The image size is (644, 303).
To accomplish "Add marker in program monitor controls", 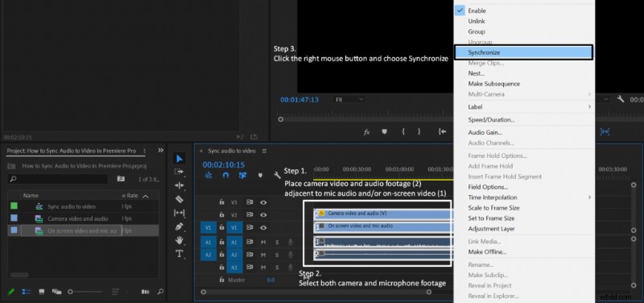I will tap(385, 131).
